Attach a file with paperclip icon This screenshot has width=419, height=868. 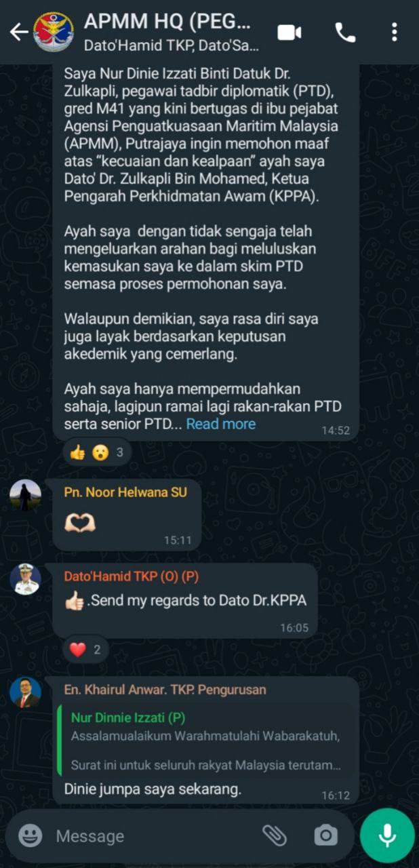coord(274,835)
